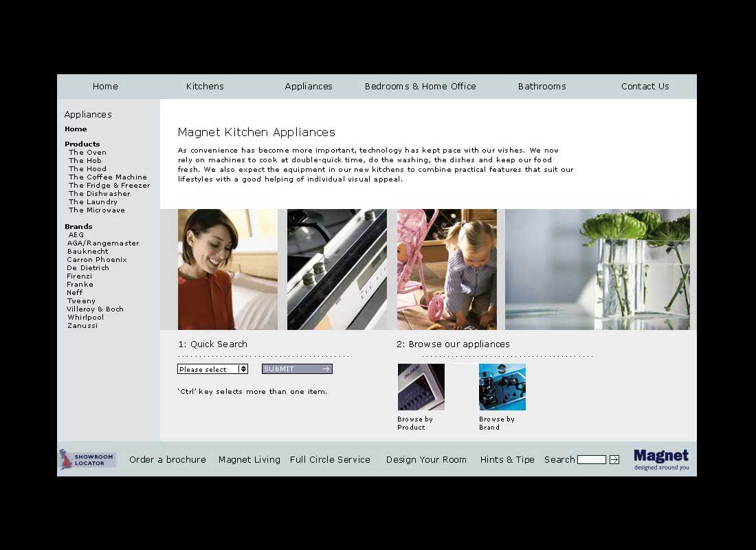Open the Bathrooms menu item
This screenshot has width=756, height=550.
click(542, 87)
